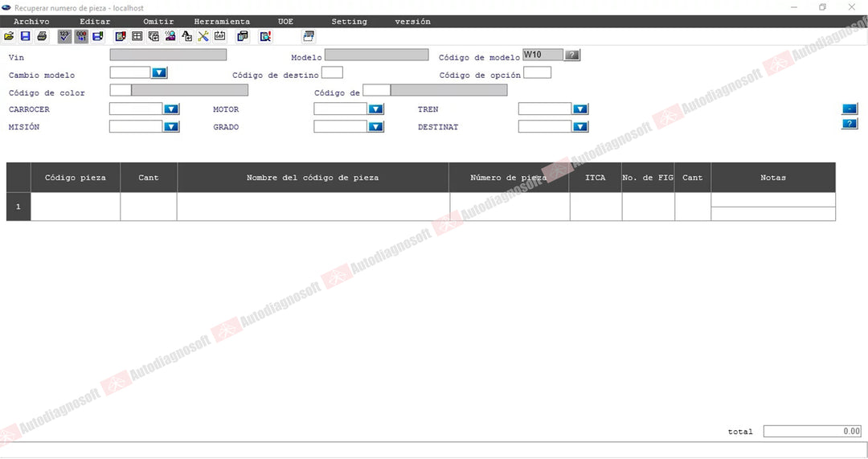Click the save floppy disk icon
Image resolution: width=868 pixels, height=459 pixels.
[26, 36]
